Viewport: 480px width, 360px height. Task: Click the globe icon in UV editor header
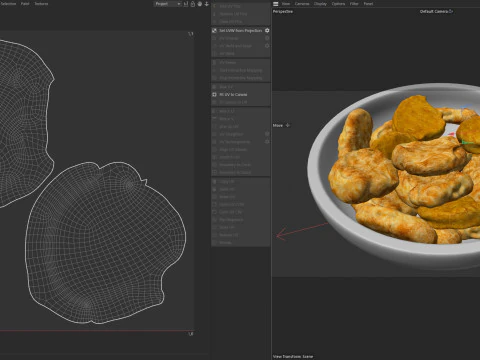coord(200,4)
